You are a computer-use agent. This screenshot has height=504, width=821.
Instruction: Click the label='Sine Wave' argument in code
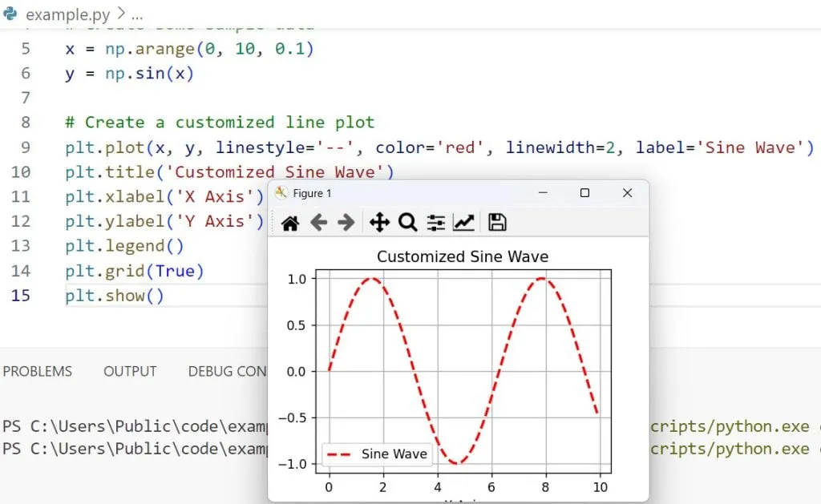point(719,147)
